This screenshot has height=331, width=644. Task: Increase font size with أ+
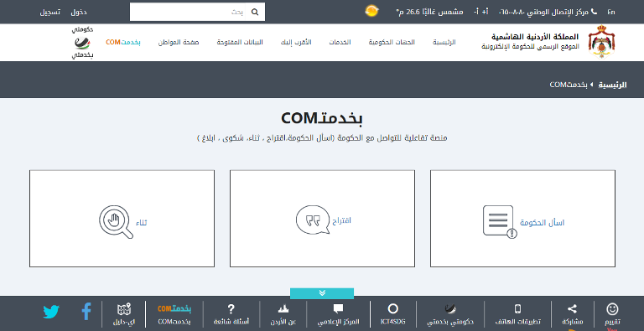point(485,12)
